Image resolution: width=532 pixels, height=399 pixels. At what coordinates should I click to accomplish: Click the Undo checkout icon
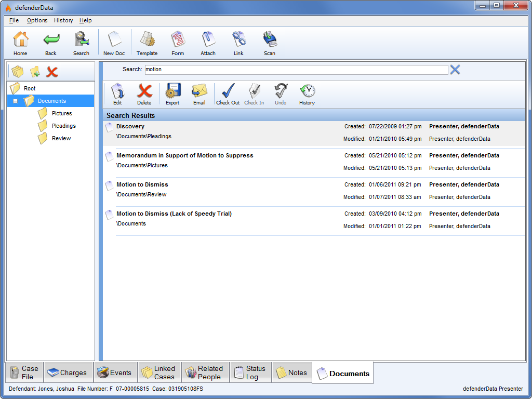281,94
